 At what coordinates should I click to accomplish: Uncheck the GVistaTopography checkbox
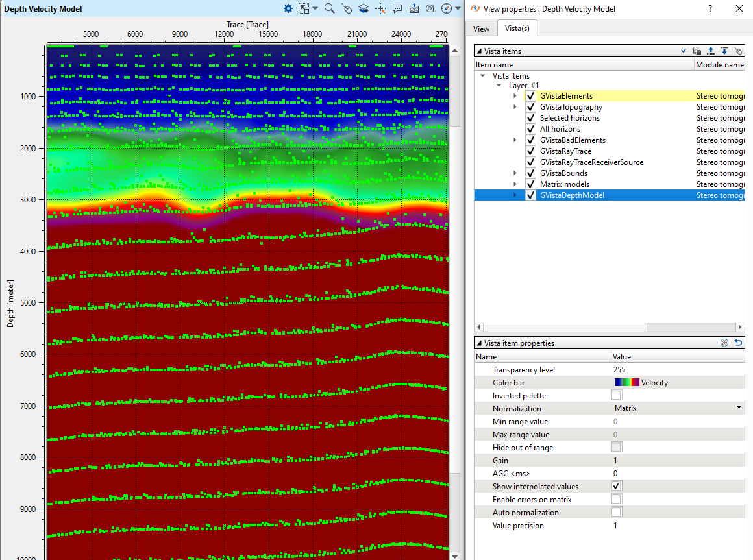[x=530, y=107]
